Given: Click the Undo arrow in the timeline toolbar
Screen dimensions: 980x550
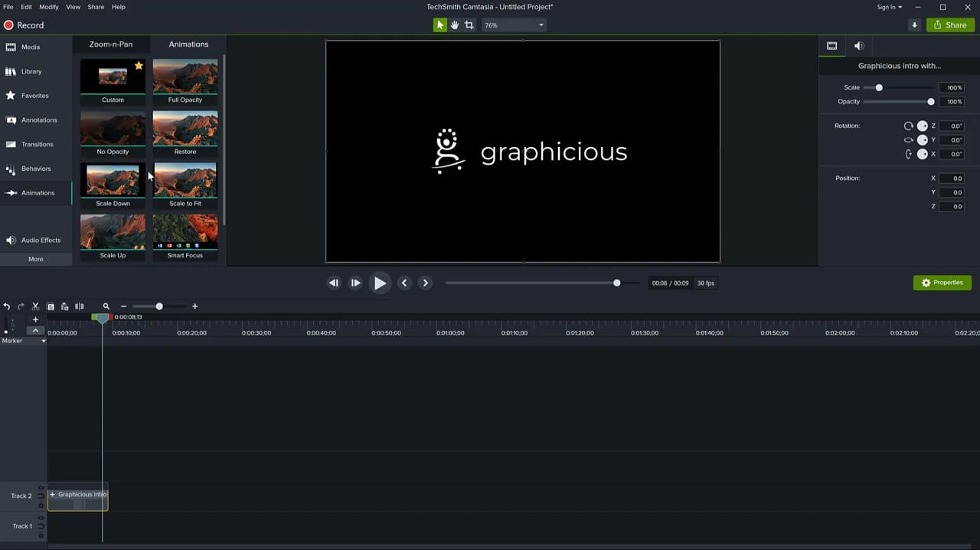Looking at the screenshot, I should tap(7, 306).
